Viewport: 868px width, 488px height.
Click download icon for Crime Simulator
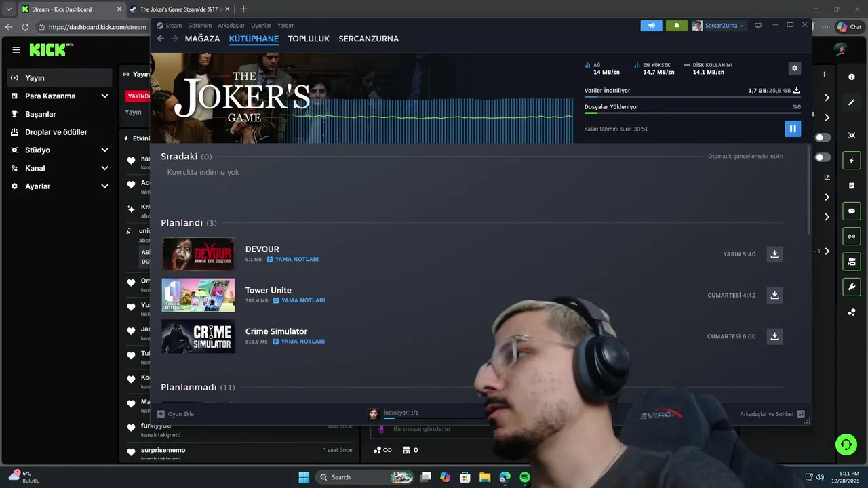[x=774, y=336]
